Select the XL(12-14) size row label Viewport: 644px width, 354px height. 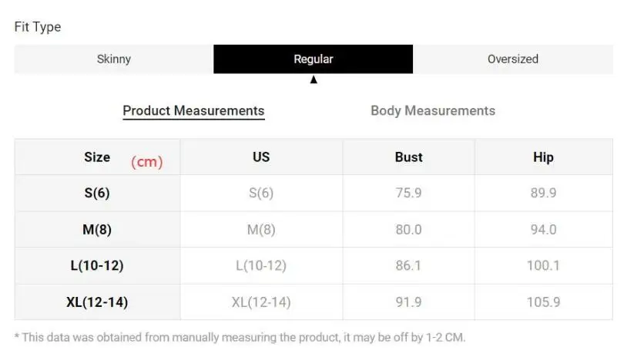tap(97, 302)
